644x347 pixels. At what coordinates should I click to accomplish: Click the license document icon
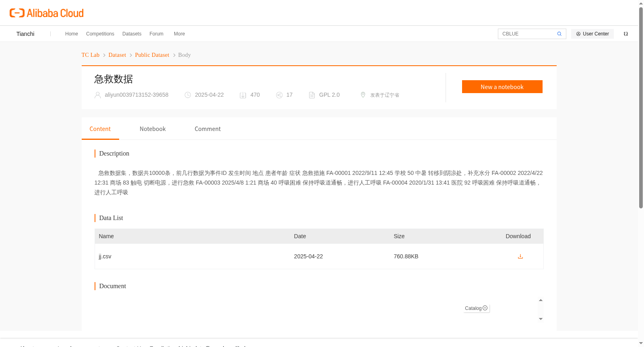[x=312, y=95]
